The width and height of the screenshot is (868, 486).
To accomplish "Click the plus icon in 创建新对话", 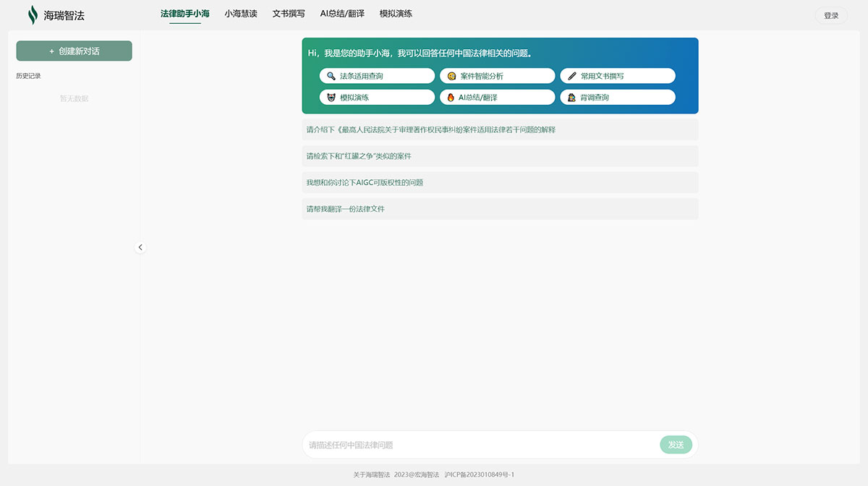I will (x=51, y=51).
